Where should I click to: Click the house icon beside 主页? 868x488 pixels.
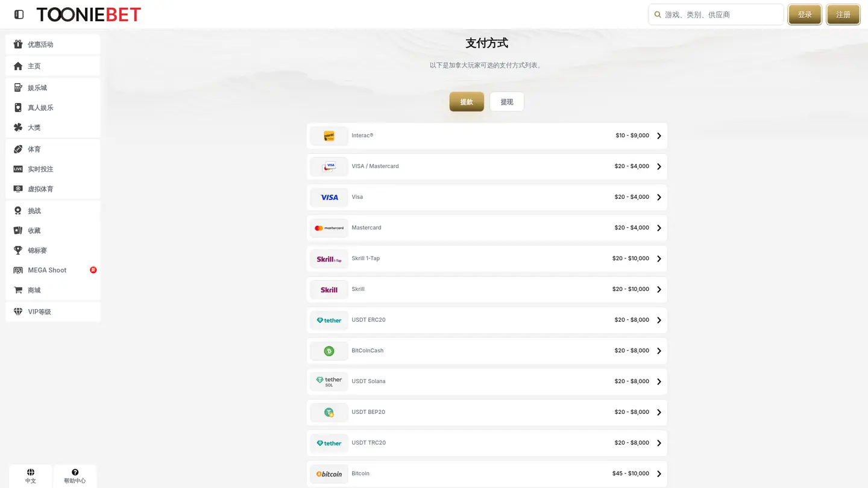pos(18,66)
